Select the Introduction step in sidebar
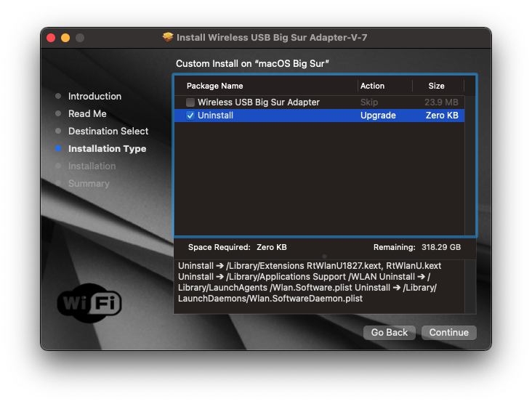The image size is (532, 404). point(94,97)
